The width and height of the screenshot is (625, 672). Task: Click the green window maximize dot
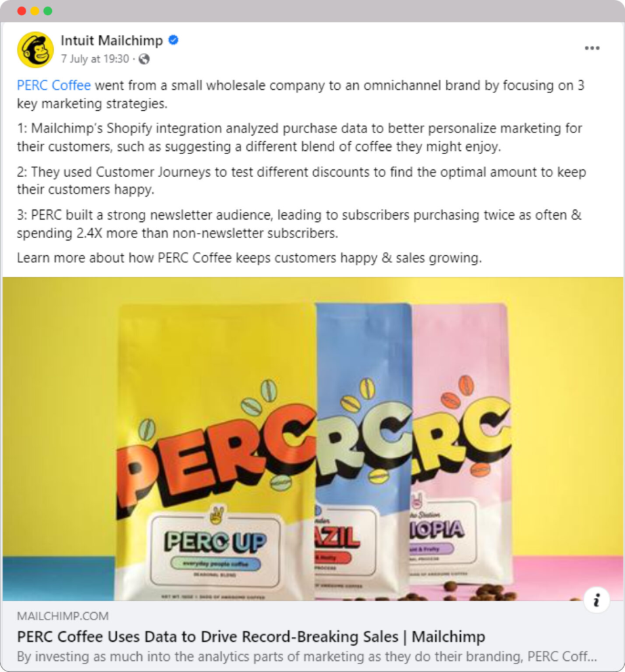pos(48,10)
